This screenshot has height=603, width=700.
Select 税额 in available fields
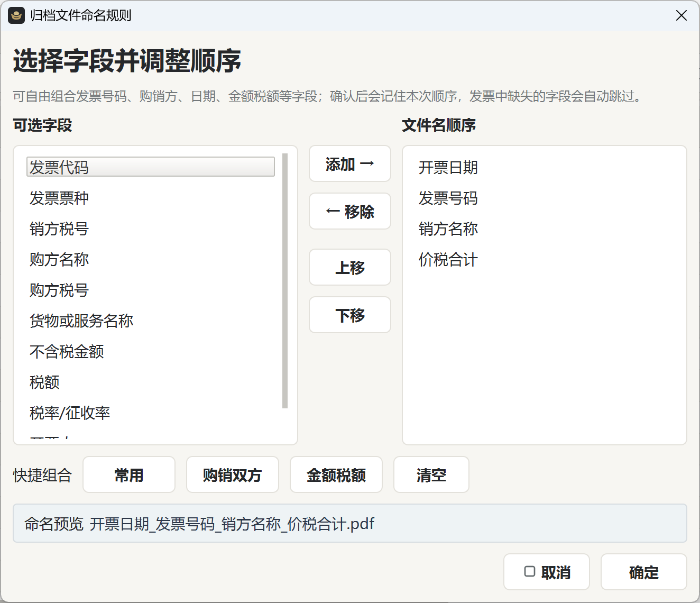point(151,382)
